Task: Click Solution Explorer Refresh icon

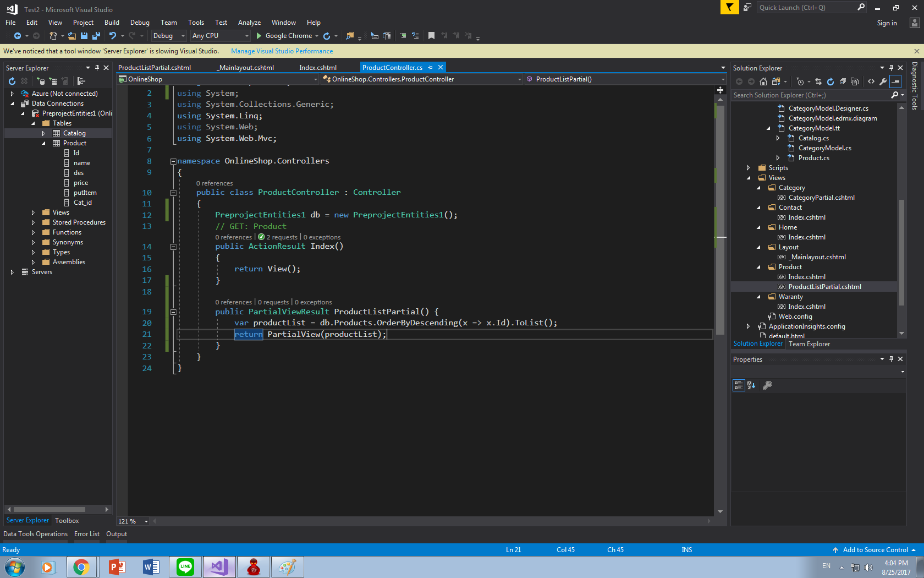Action: click(831, 81)
